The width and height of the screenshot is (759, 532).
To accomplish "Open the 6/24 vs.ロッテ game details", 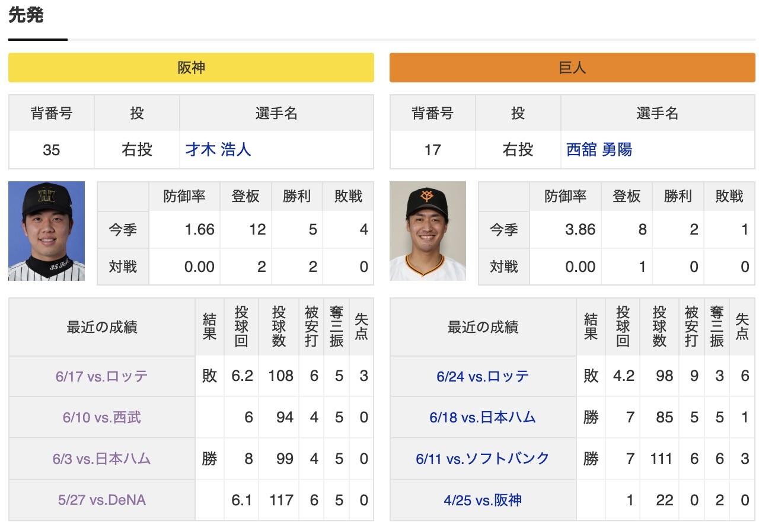I will pyautogui.click(x=483, y=376).
